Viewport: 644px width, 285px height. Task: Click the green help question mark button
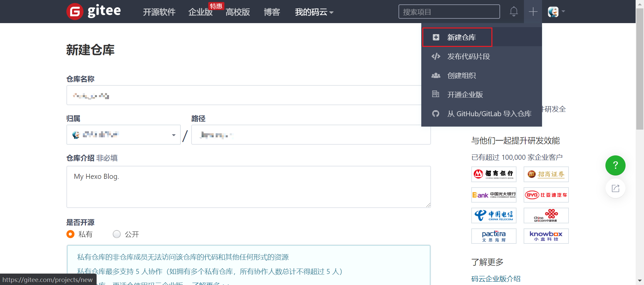[615, 165]
